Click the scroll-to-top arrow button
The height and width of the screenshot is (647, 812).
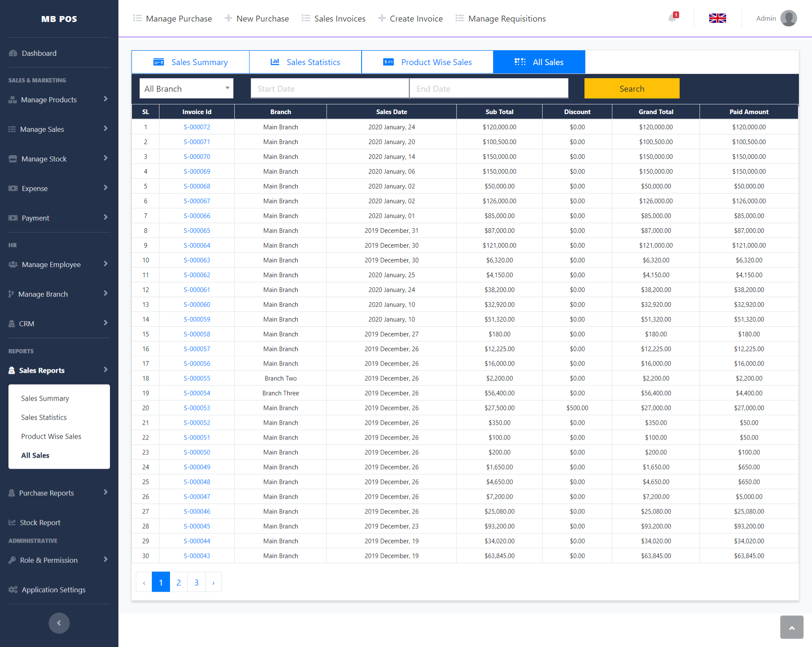click(791, 628)
